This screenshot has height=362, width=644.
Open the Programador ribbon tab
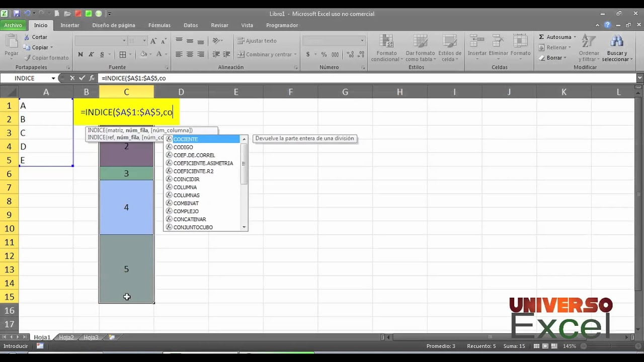pos(283,25)
